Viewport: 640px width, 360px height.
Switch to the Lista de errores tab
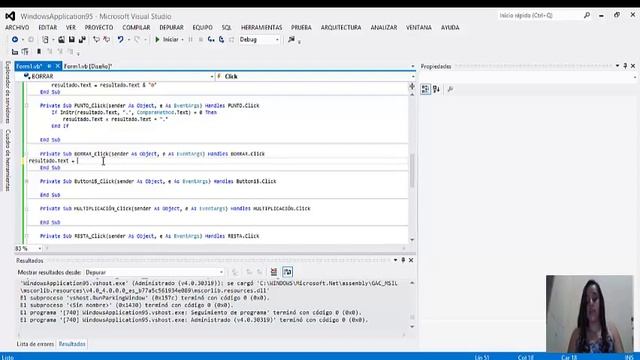35,344
